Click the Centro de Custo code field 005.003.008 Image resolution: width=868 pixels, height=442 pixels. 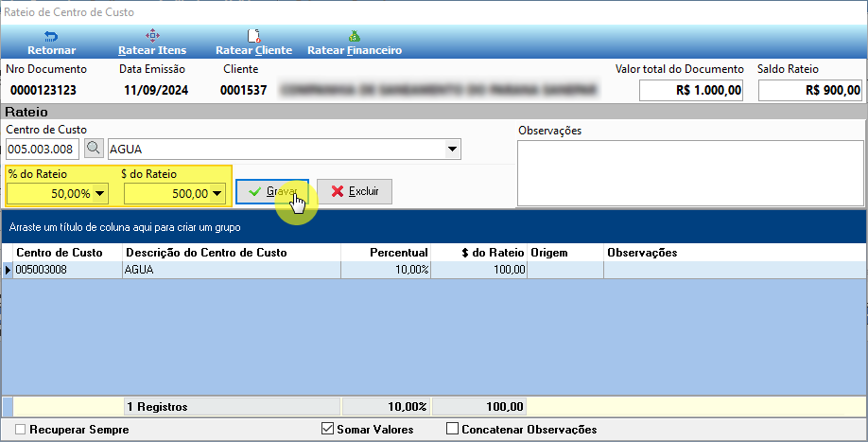(42, 149)
